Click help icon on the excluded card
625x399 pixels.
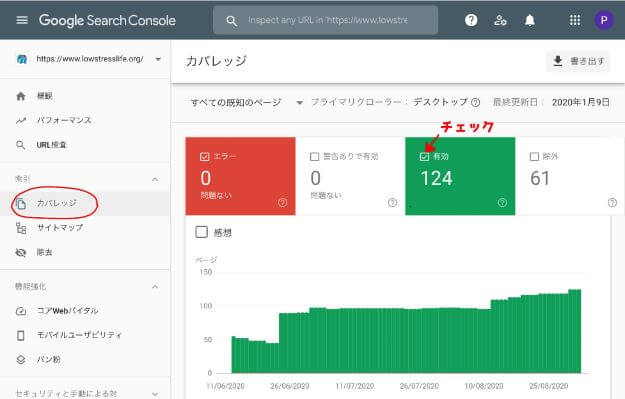point(612,202)
